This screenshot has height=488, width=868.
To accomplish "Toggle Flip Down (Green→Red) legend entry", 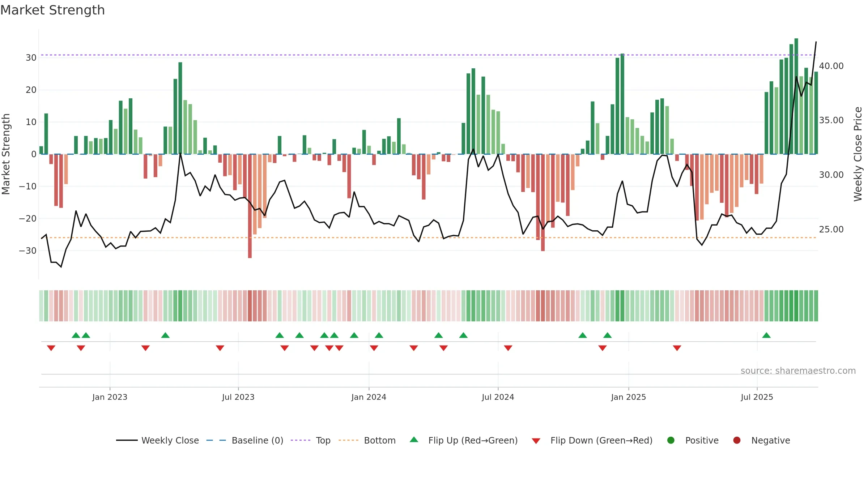I will click(592, 440).
